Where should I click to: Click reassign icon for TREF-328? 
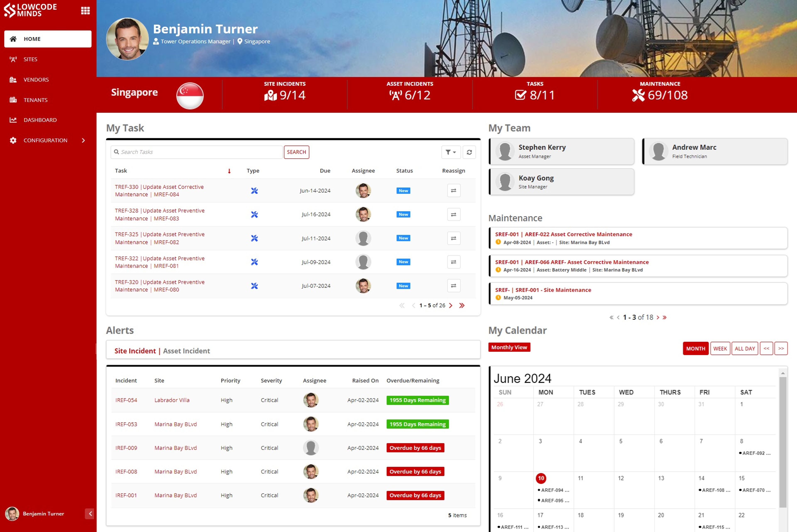point(454,214)
